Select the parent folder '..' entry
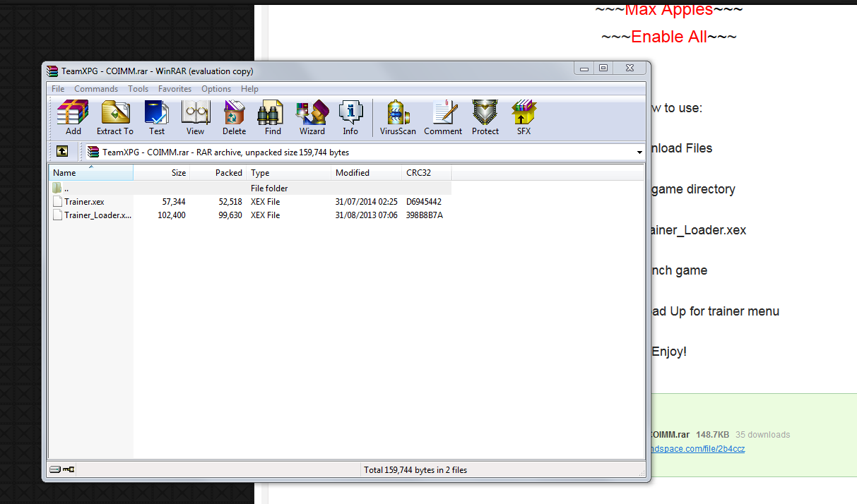The image size is (857, 504). coord(66,188)
